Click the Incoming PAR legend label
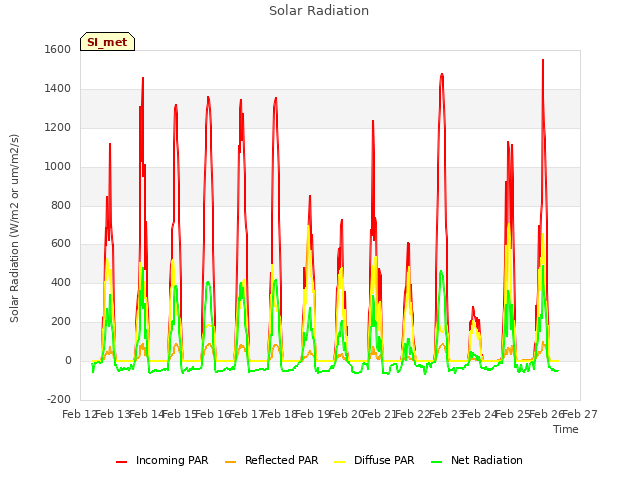This screenshot has height=480, width=640. (x=172, y=460)
